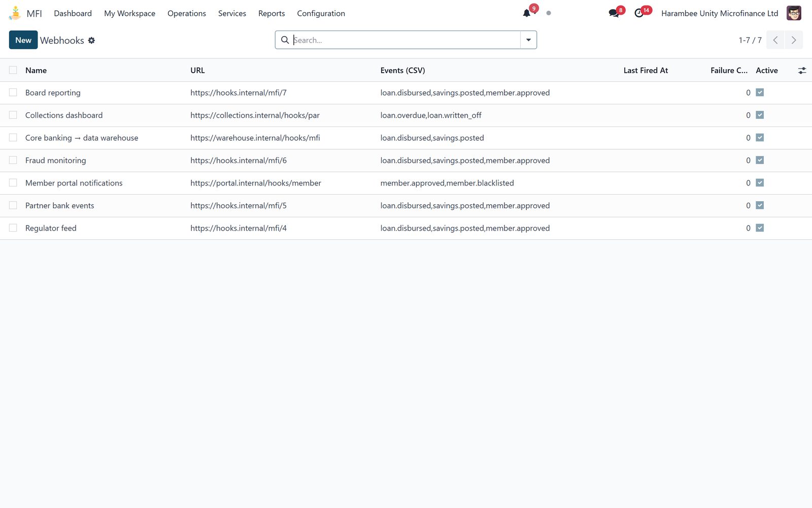The height and width of the screenshot is (508, 812).
Task: Select all webhooks with header checkbox
Action: [13, 70]
